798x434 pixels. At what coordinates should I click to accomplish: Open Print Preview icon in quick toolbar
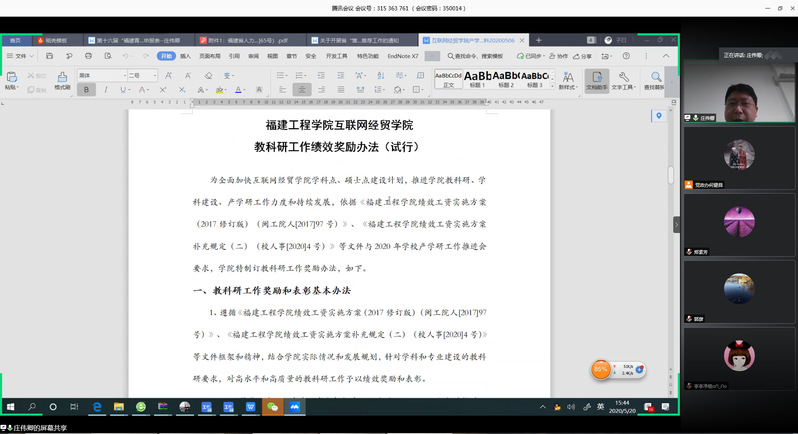point(108,56)
